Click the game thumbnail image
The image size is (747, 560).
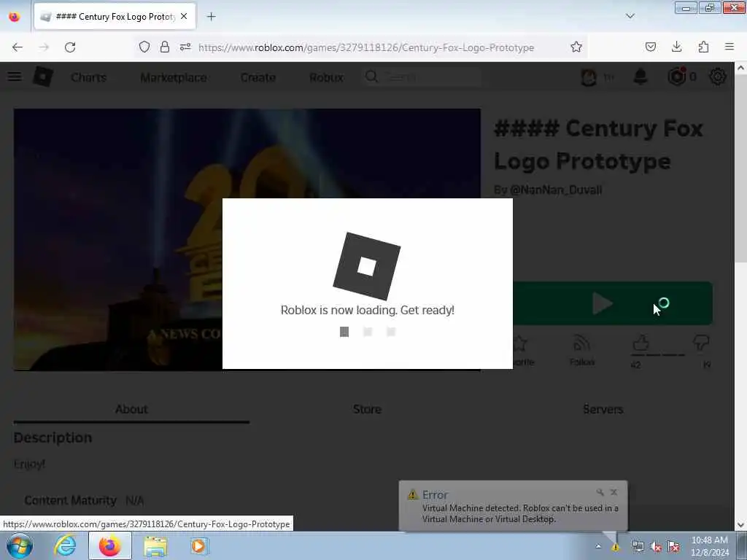(x=247, y=239)
